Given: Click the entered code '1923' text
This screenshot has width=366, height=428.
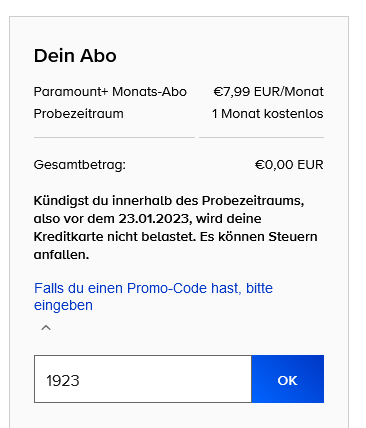Looking at the screenshot, I should click(x=63, y=381).
